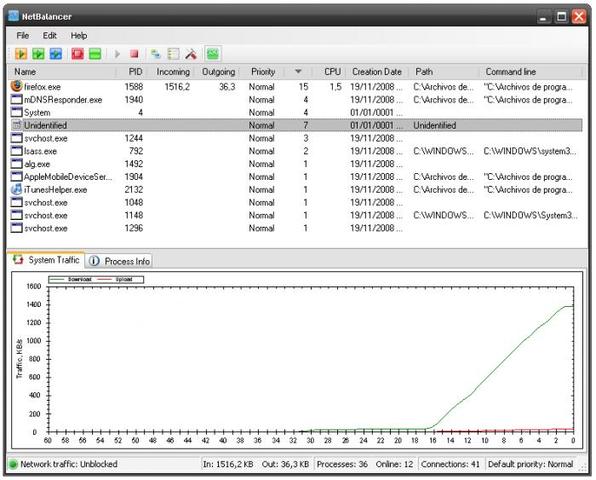Click the Processes: 36 status entry
This screenshot has width=596, height=480.
click(x=342, y=464)
